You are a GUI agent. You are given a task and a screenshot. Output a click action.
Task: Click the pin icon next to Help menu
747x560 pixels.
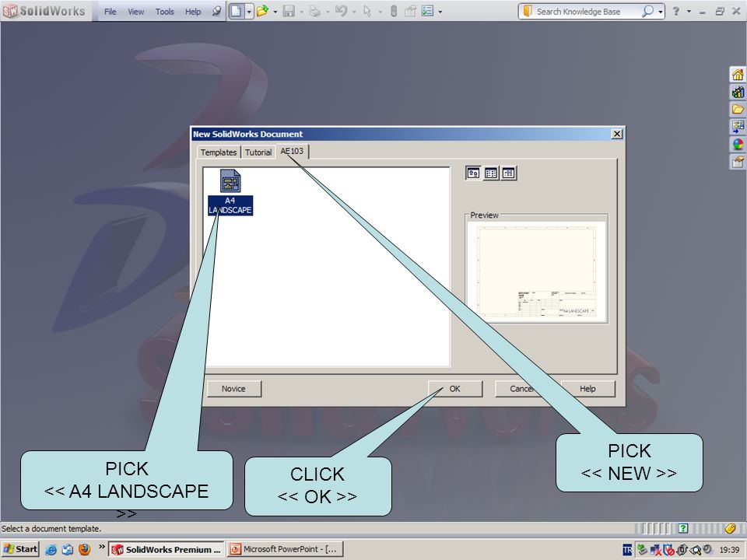216,11
